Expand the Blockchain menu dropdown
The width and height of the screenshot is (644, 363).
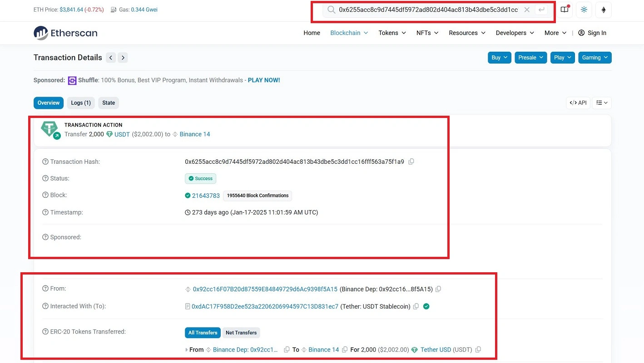pyautogui.click(x=349, y=33)
